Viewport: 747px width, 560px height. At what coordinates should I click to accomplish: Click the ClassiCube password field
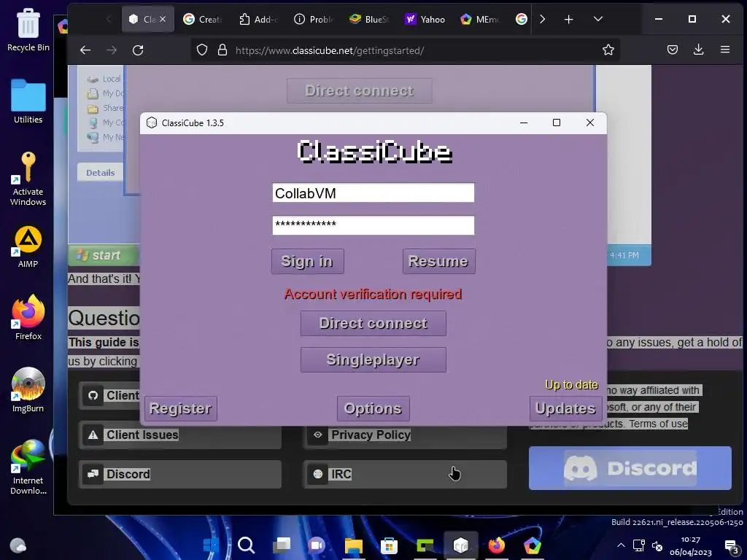(373, 225)
